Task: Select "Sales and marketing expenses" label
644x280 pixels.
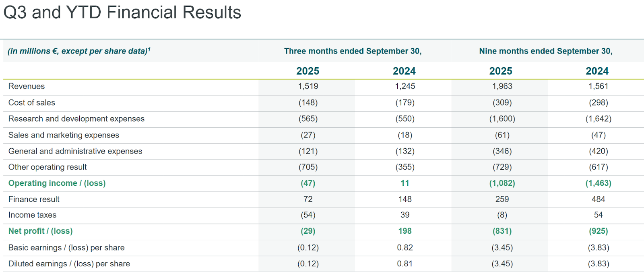Action: (x=64, y=135)
